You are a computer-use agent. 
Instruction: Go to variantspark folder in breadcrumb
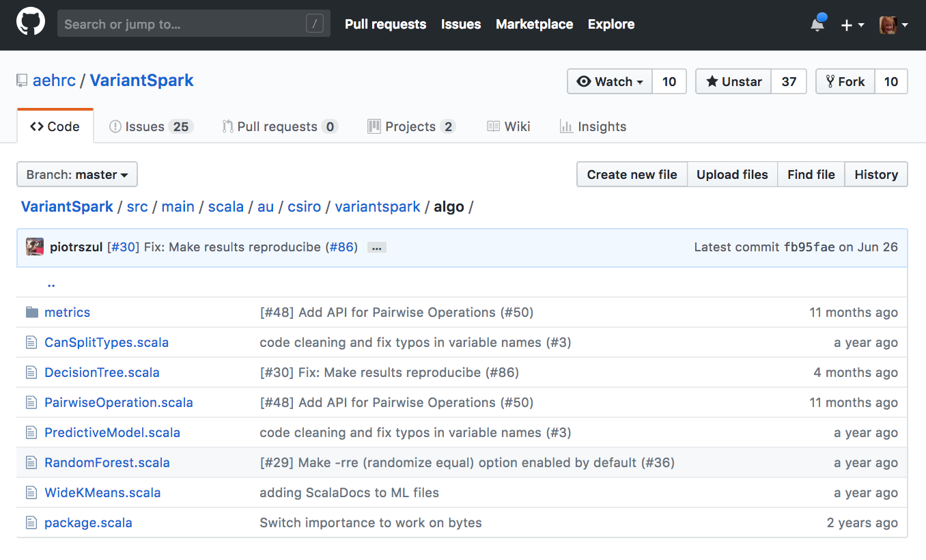378,206
